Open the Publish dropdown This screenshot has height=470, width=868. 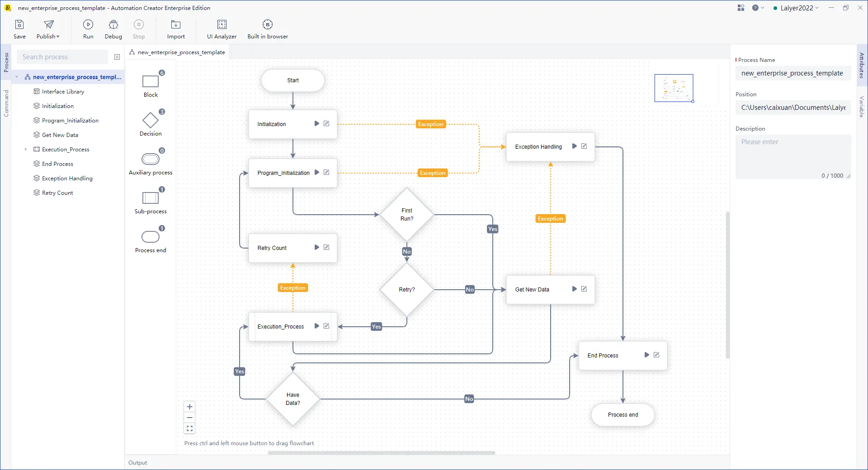click(48, 29)
